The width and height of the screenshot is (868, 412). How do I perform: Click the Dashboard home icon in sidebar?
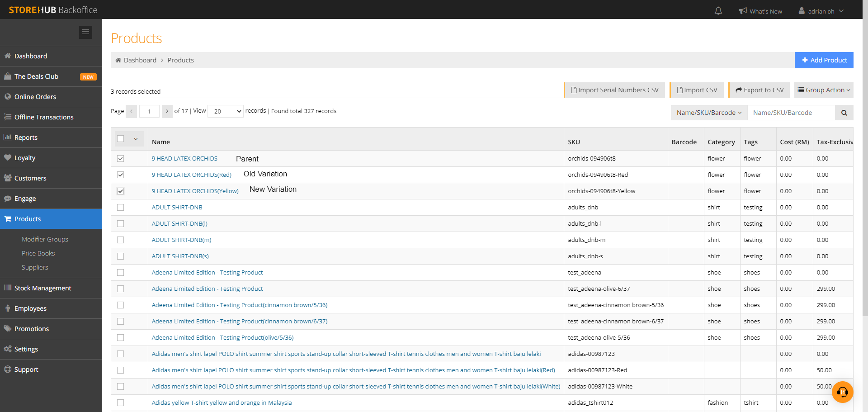8,56
